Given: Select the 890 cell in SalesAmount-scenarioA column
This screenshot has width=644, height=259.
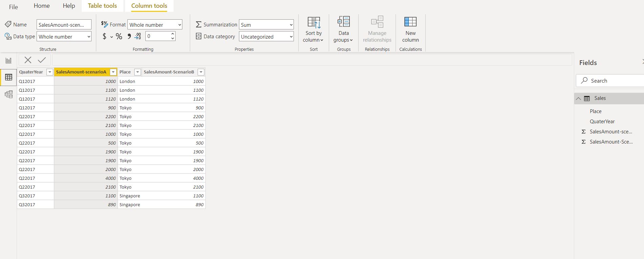Looking at the screenshot, I should (86, 205).
